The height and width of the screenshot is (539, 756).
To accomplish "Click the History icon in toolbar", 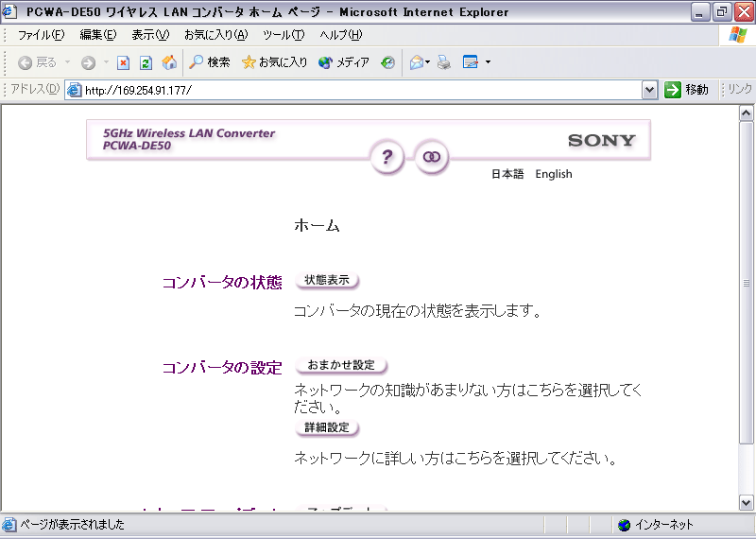I will click(x=387, y=62).
